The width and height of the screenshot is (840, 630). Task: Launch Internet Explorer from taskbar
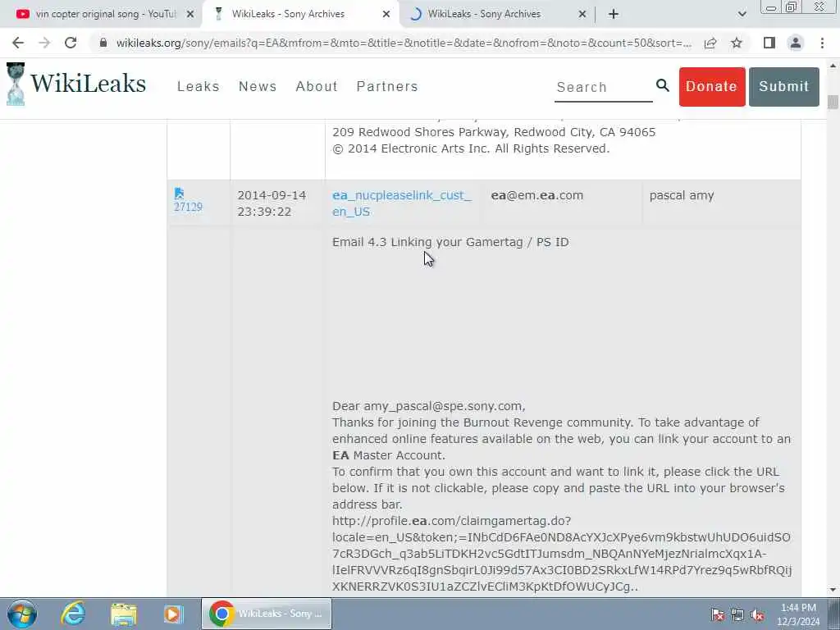(x=73, y=614)
